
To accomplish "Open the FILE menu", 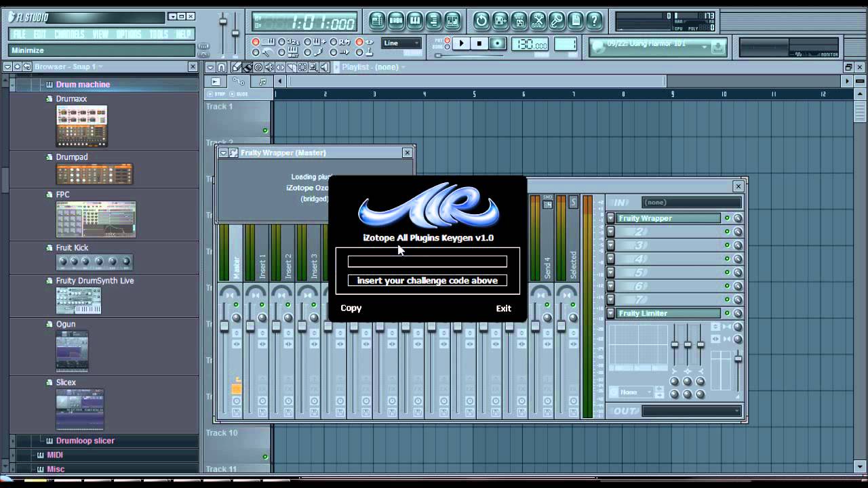I will 20,34.
